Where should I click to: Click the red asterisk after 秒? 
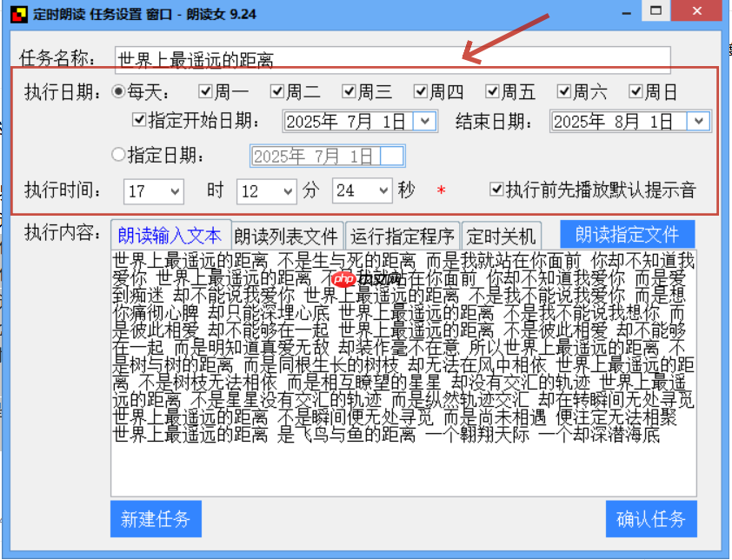click(x=441, y=190)
